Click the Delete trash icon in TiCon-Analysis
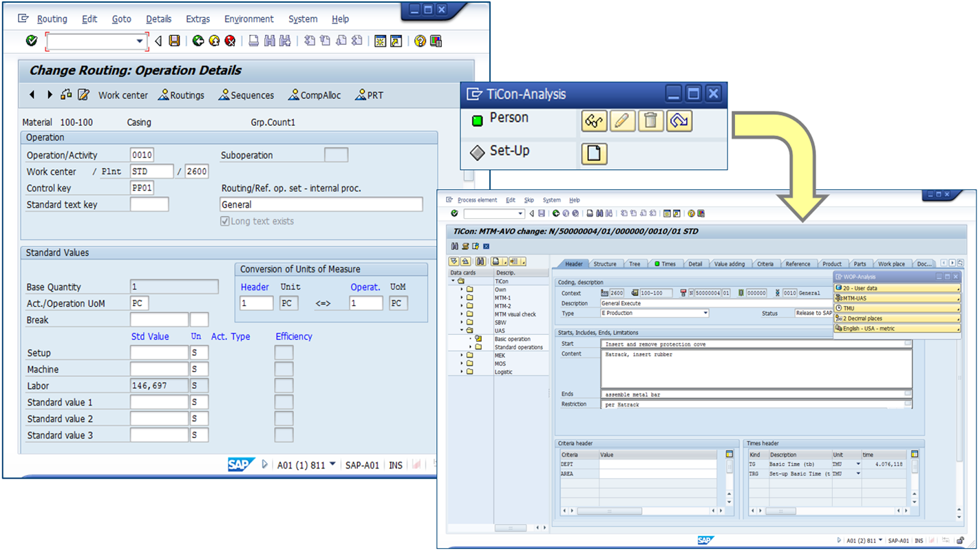The height and width of the screenshot is (551, 980). coord(650,121)
